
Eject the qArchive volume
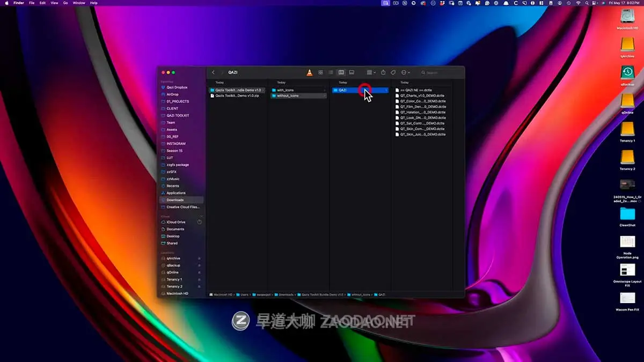pyautogui.click(x=199, y=258)
